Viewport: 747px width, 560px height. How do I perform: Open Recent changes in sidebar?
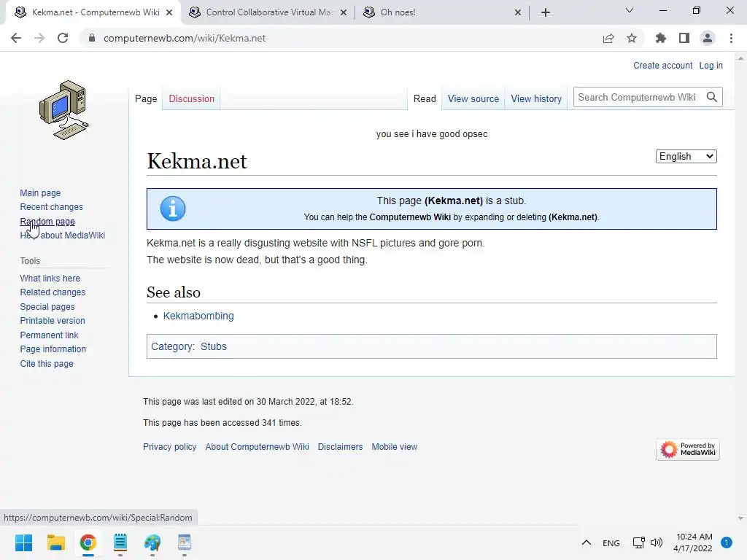[x=52, y=206]
